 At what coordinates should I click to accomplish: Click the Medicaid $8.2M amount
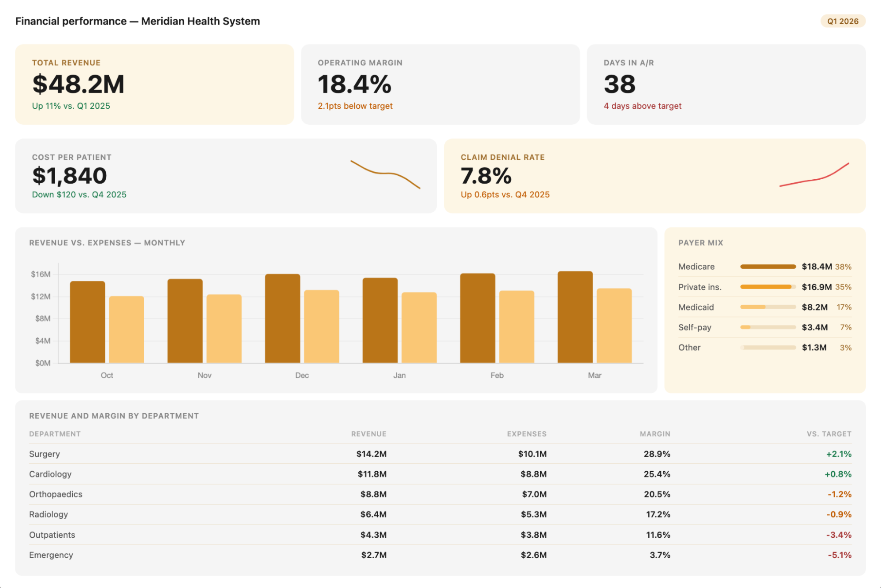[814, 307]
